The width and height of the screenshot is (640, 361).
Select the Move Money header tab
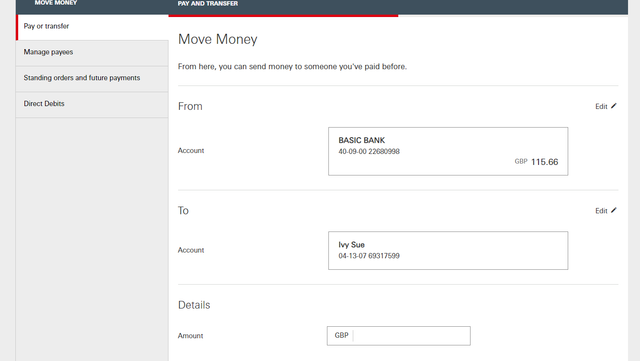pyautogui.click(x=56, y=3)
